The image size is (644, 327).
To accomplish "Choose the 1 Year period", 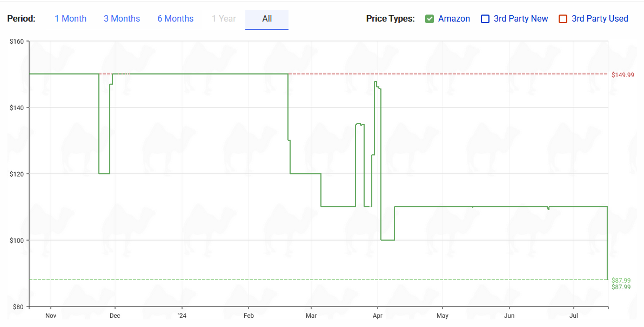I will click(224, 19).
